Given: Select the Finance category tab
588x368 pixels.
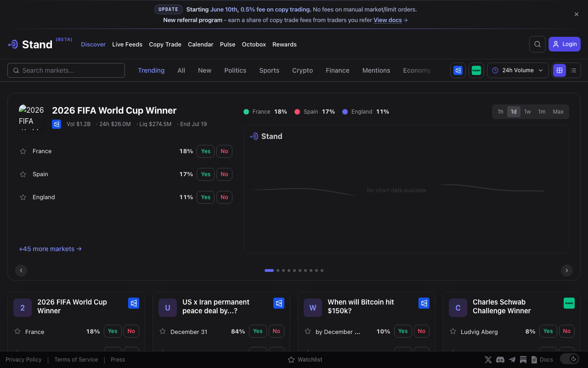Looking at the screenshot, I should [x=338, y=70].
